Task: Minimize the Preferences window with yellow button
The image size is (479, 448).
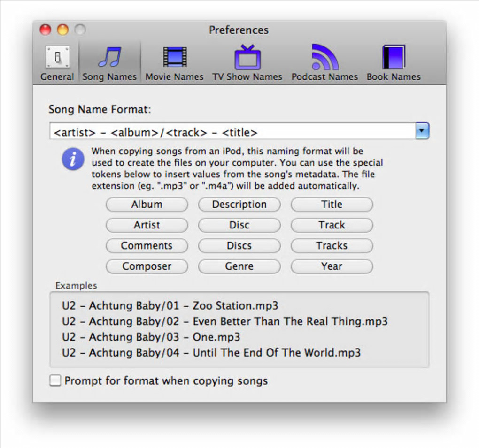Action: (63, 30)
